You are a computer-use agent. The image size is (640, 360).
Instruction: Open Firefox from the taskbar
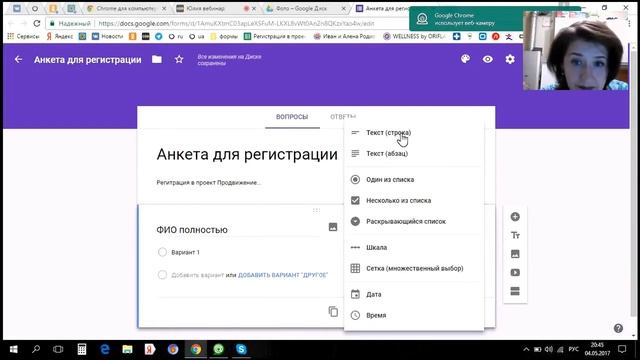pos(173,349)
